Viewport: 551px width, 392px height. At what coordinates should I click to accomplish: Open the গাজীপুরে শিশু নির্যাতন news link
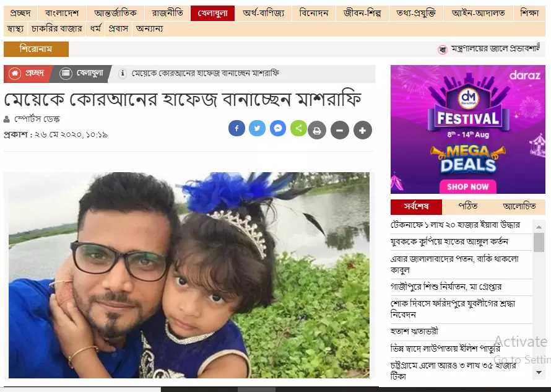[x=446, y=287]
